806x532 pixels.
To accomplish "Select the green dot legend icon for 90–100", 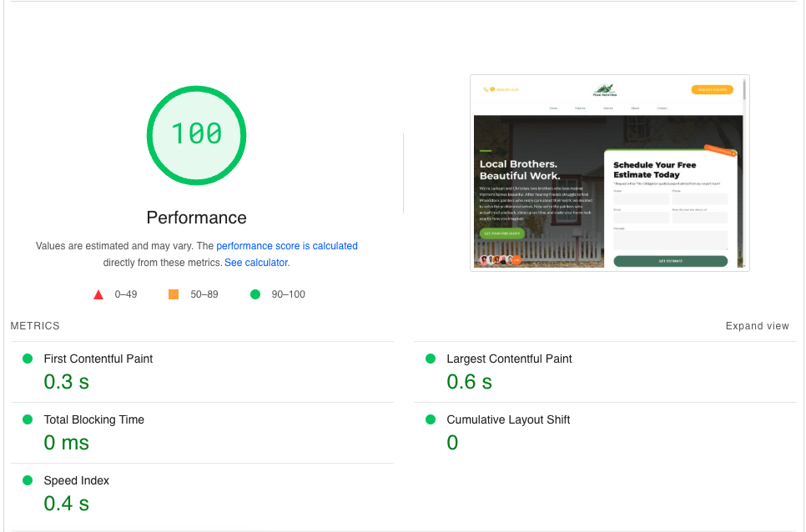I will pyautogui.click(x=255, y=294).
